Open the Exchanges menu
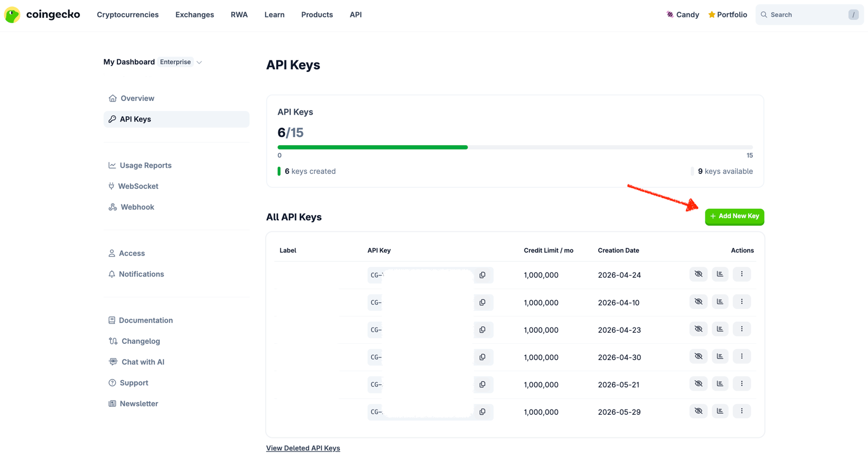The image size is (868, 472). (195, 15)
